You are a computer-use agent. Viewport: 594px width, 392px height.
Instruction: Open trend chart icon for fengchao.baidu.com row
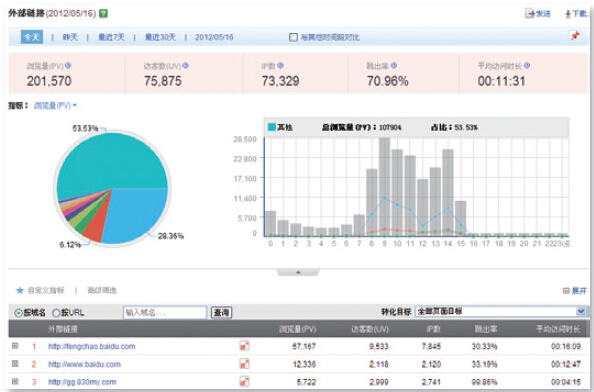tap(245, 346)
